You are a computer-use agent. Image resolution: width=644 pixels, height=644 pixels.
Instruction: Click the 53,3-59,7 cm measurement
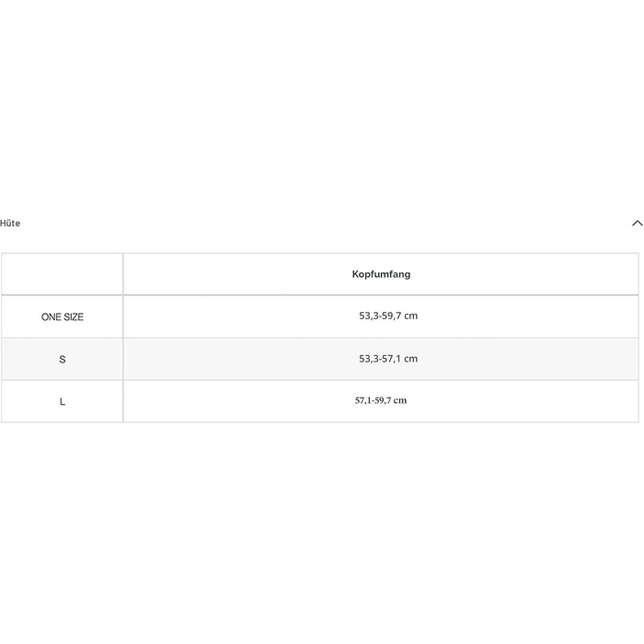pos(388,316)
